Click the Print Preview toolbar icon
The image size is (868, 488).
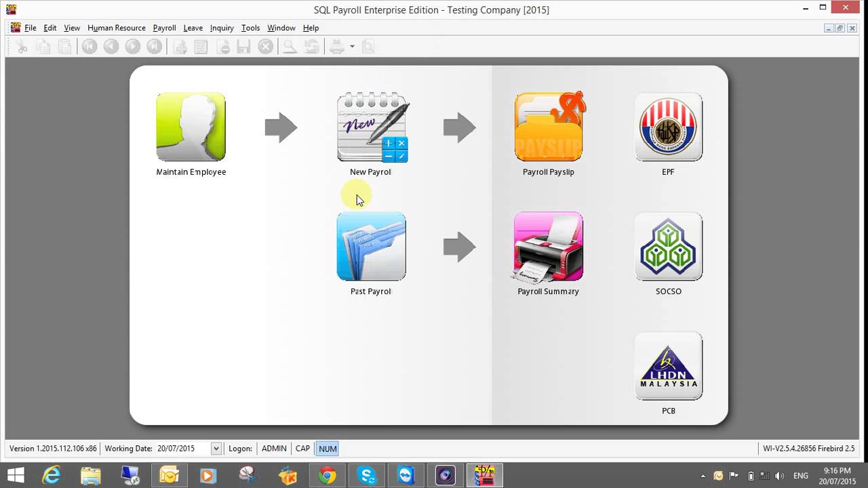(368, 46)
